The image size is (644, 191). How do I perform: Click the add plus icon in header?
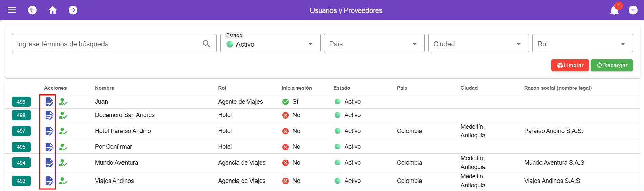coord(633,10)
